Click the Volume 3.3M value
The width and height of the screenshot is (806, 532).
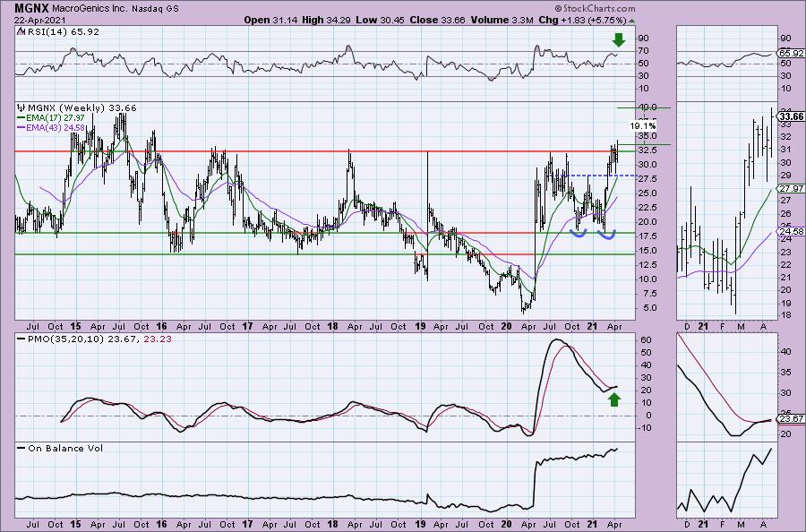502,20
